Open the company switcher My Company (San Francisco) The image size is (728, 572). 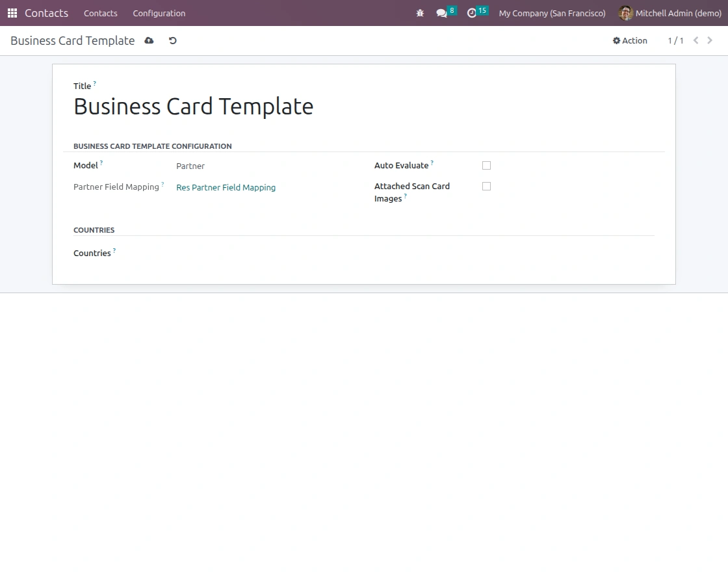(552, 13)
